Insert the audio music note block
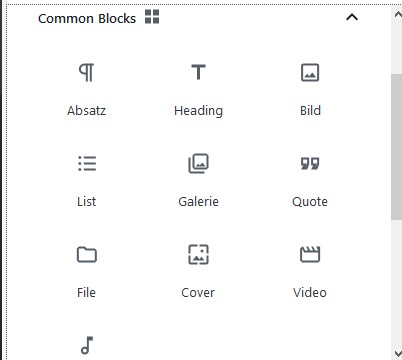Screen dimensions: 402x360 pyautogui.click(x=87, y=345)
